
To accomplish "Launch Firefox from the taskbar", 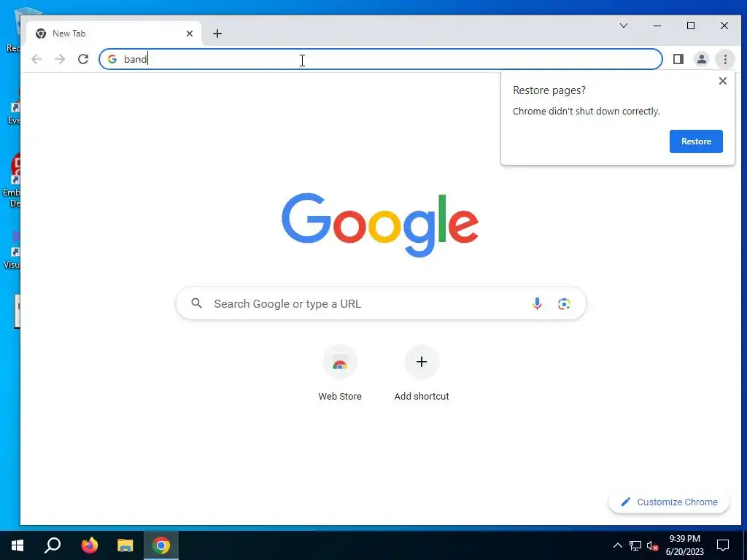I will (x=89, y=545).
